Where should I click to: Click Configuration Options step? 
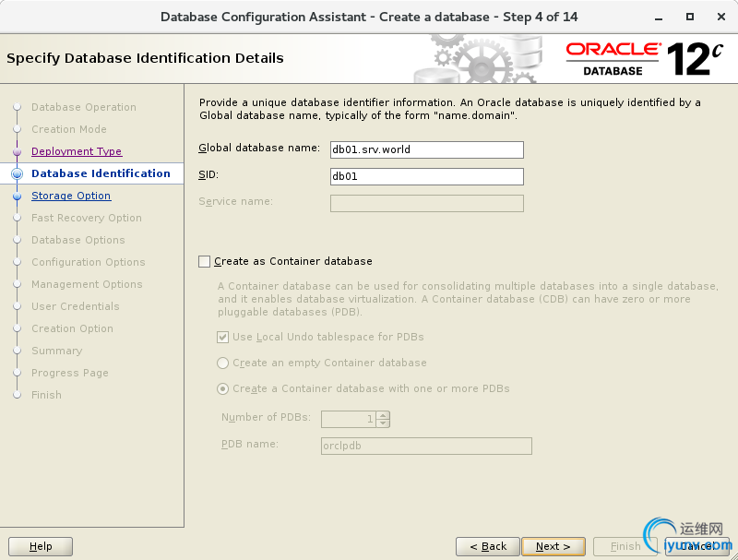coord(89,262)
